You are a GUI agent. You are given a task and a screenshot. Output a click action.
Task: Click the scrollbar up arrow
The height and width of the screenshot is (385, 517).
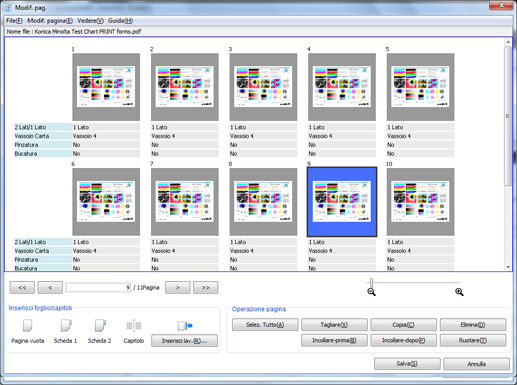click(508, 42)
